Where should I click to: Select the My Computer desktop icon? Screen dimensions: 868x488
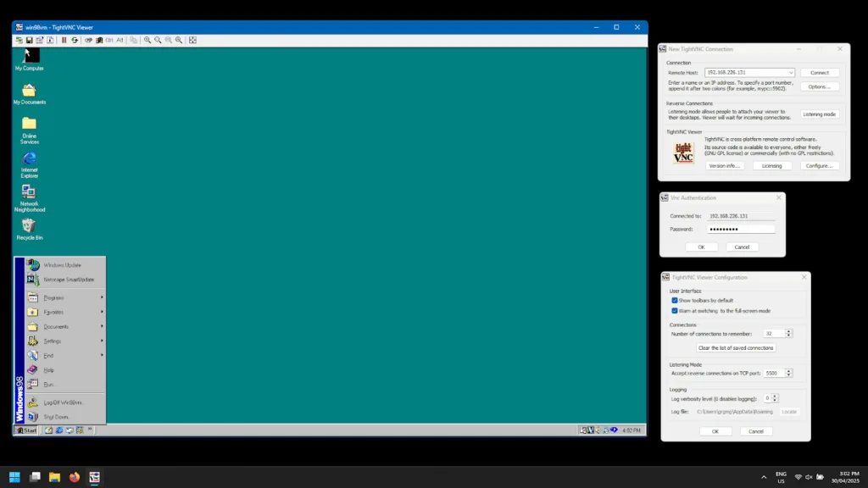30,60
